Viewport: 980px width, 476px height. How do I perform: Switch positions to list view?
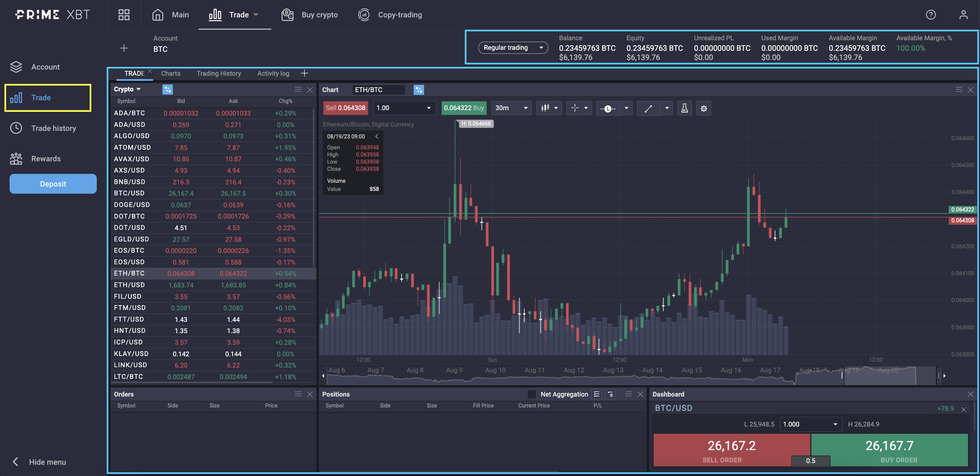coord(597,394)
